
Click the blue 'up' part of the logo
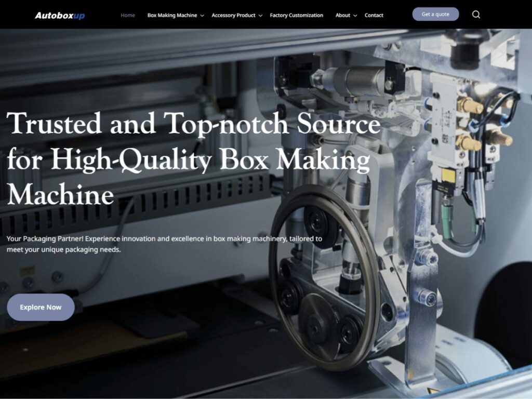coord(79,16)
